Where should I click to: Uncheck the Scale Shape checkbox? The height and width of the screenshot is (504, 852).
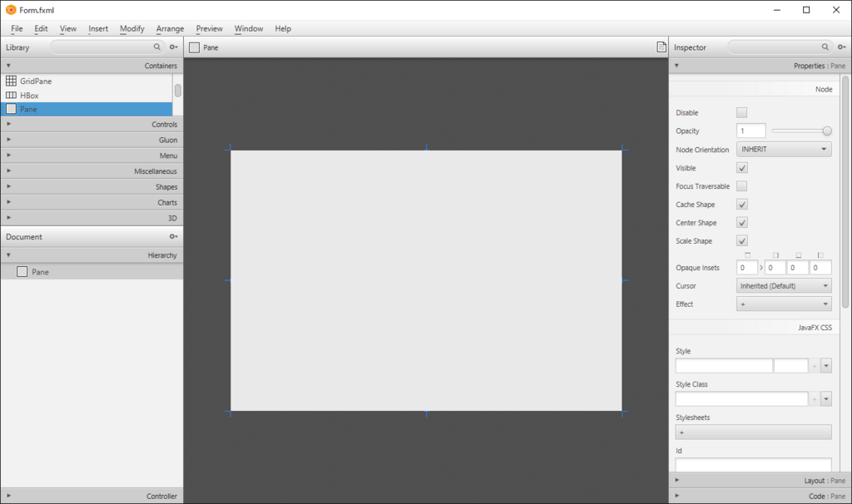point(741,240)
